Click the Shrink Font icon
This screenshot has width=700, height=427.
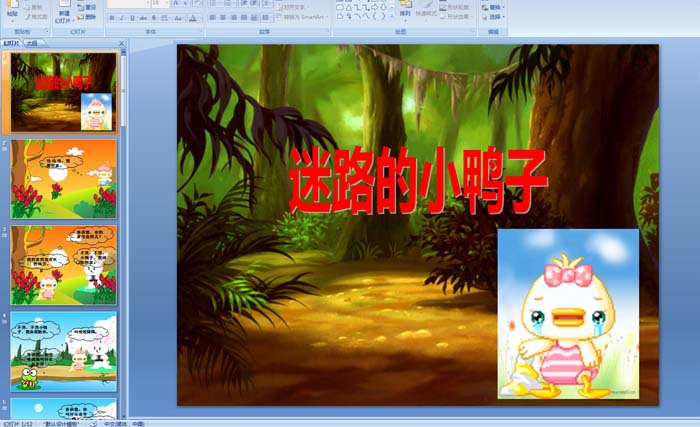click(x=185, y=3)
